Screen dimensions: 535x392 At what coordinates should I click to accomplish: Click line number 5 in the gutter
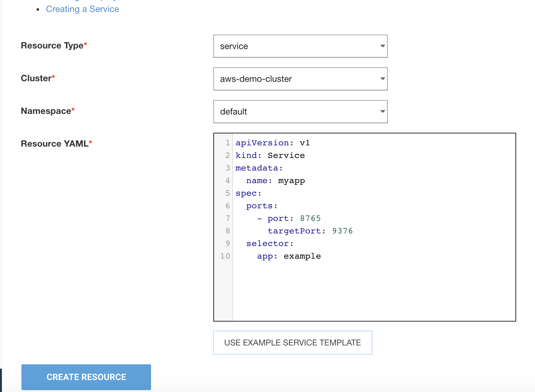[x=228, y=193]
